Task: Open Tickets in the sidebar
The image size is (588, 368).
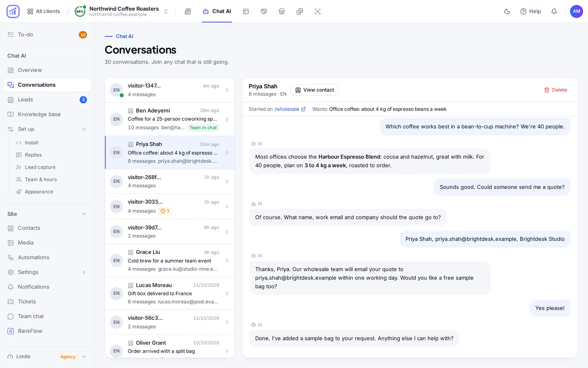Action: coord(47,302)
